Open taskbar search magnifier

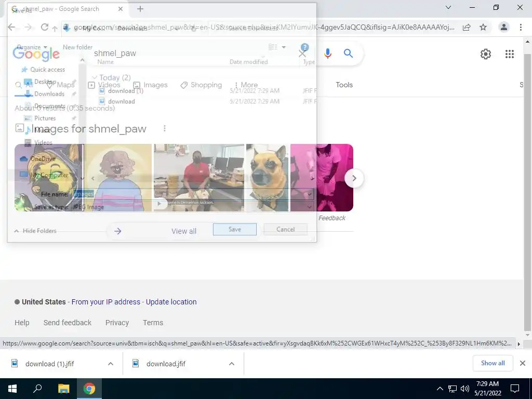click(37, 389)
